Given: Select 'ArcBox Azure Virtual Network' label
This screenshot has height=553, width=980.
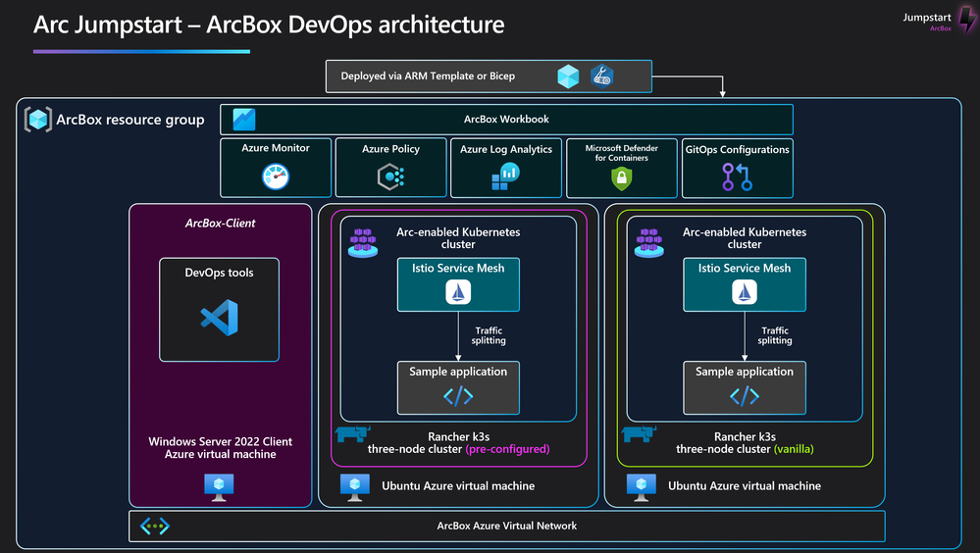Looking at the screenshot, I should (507, 527).
